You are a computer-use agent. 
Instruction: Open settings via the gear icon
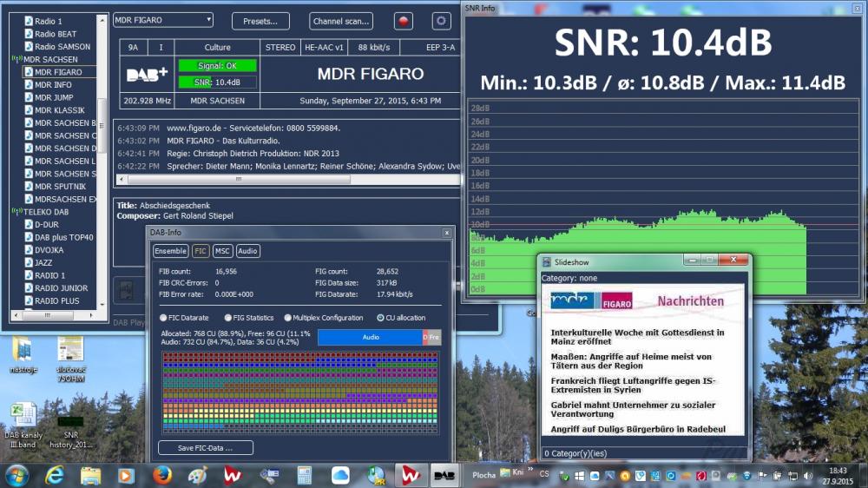442,21
